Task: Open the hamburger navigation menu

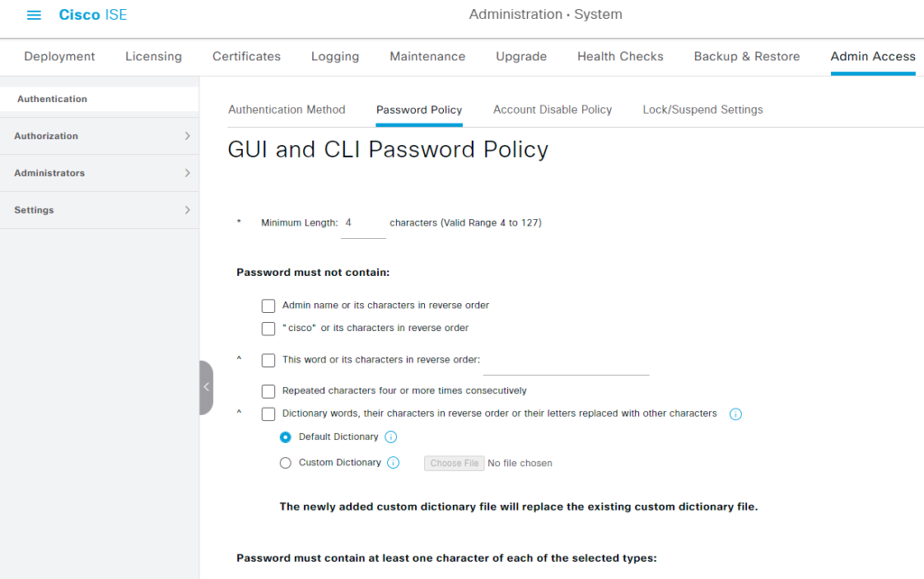Action: point(34,15)
